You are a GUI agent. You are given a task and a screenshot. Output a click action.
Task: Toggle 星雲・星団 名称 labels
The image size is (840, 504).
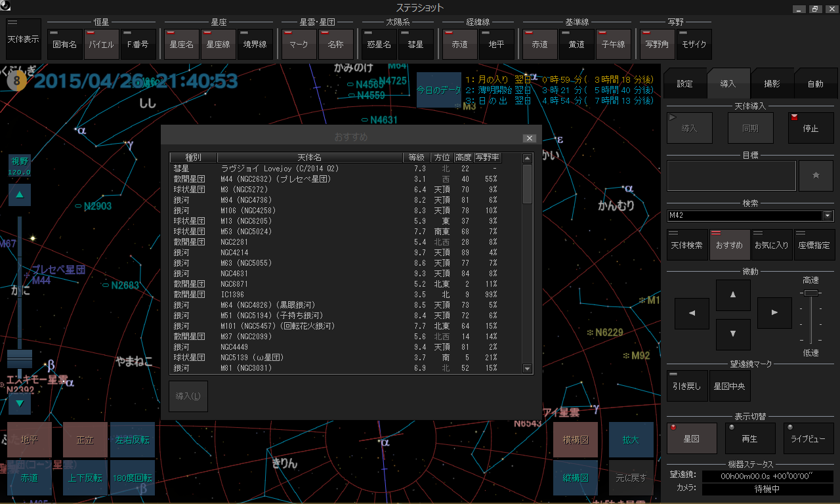tap(335, 44)
